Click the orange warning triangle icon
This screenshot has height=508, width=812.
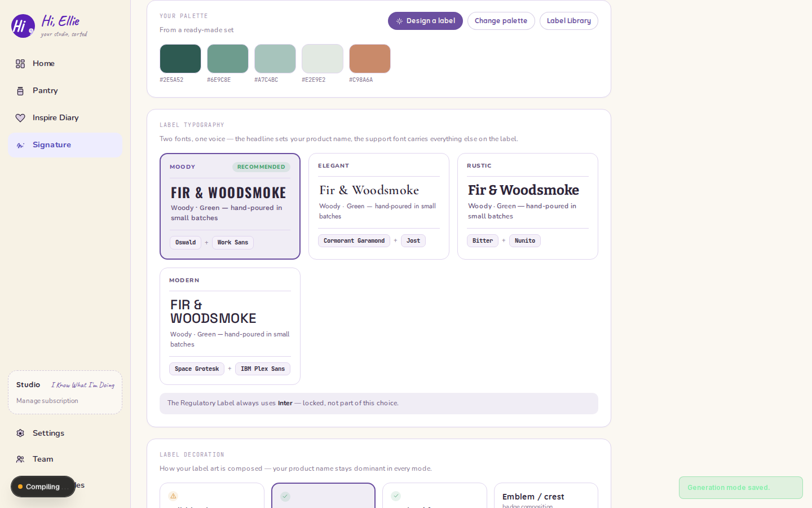[174, 496]
